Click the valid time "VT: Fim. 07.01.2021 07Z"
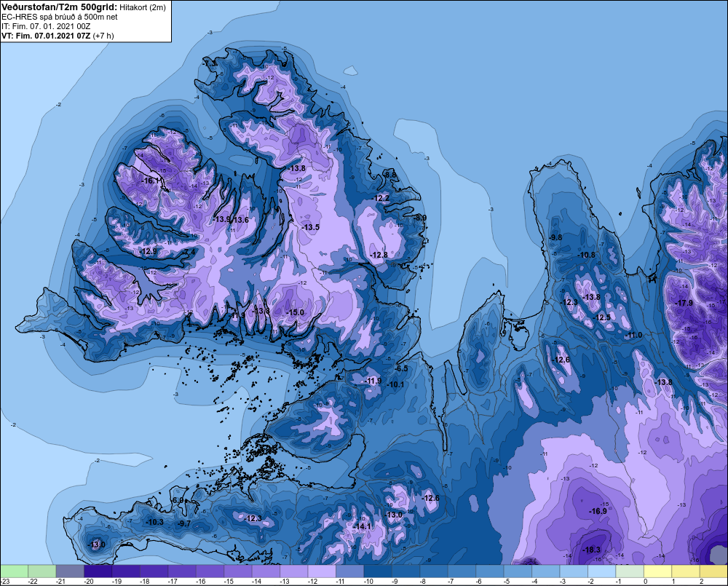 point(46,36)
